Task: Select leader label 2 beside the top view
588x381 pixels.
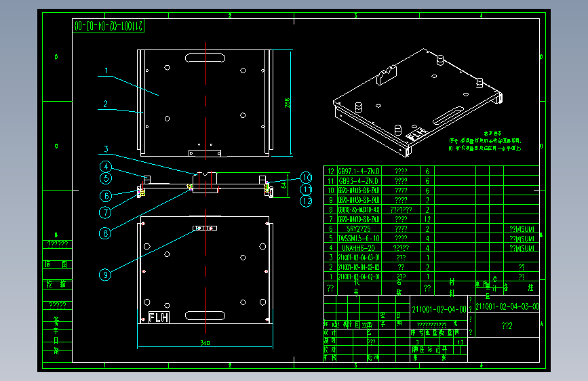Action: pyautogui.click(x=105, y=104)
